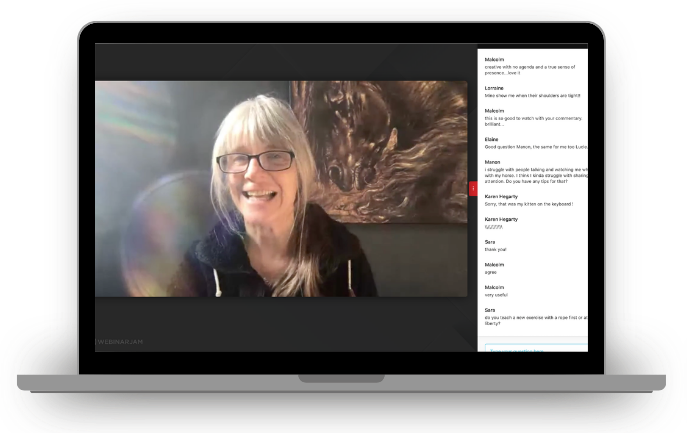
Task: Click Manon's name in the chat
Action: tap(492, 161)
